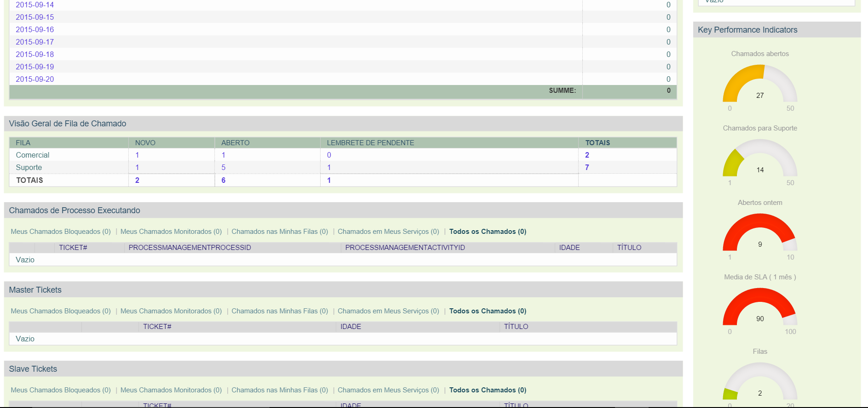Viewport: 868px width, 408px height.
Task: Click the Chamados para Suporte gauge
Action: 759,159
